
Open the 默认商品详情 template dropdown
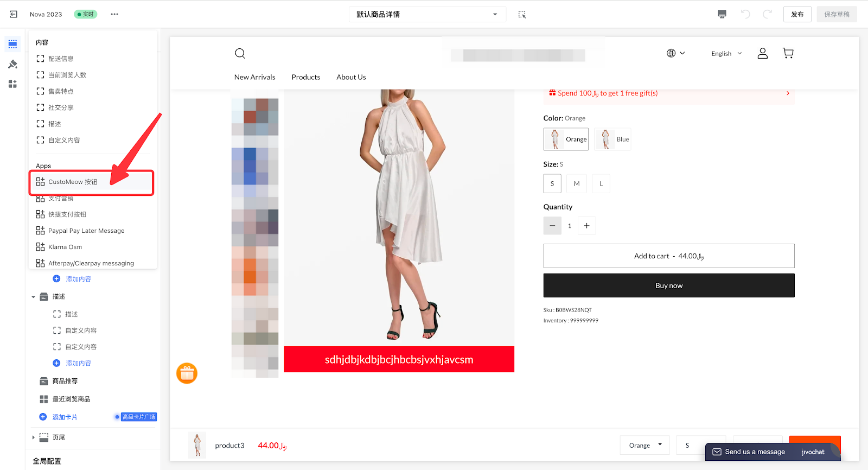427,14
